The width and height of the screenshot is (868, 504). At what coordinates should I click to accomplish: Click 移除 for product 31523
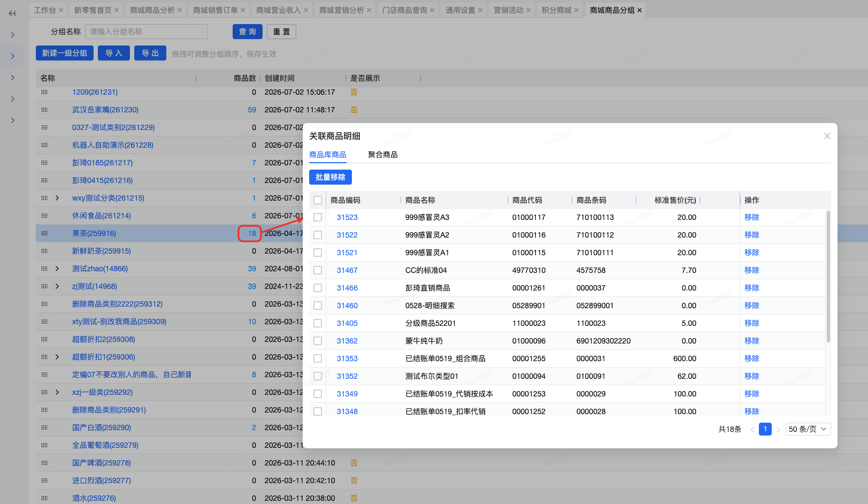[752, 217]
